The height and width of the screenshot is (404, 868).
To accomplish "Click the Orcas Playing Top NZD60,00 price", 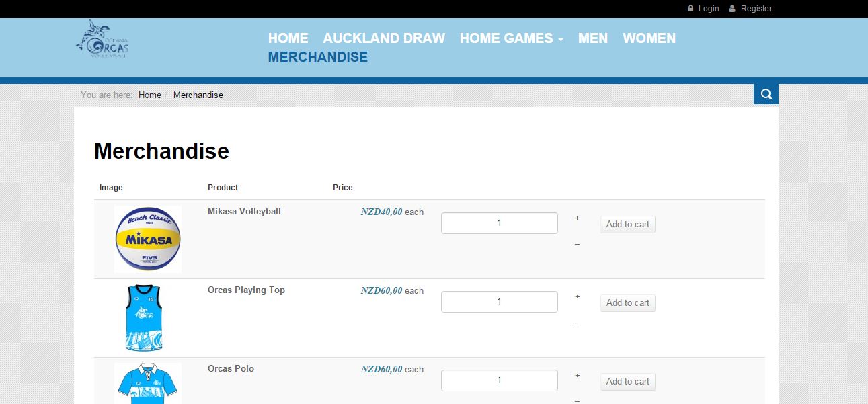I will tap(381, 290).
